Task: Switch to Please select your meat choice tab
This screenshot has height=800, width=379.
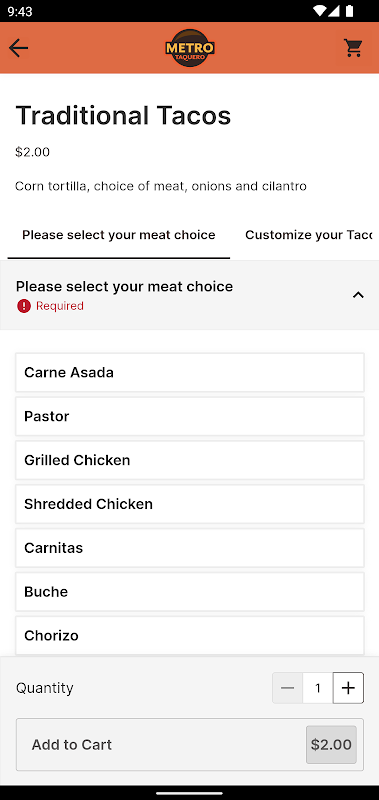Action: coord(119,235)
